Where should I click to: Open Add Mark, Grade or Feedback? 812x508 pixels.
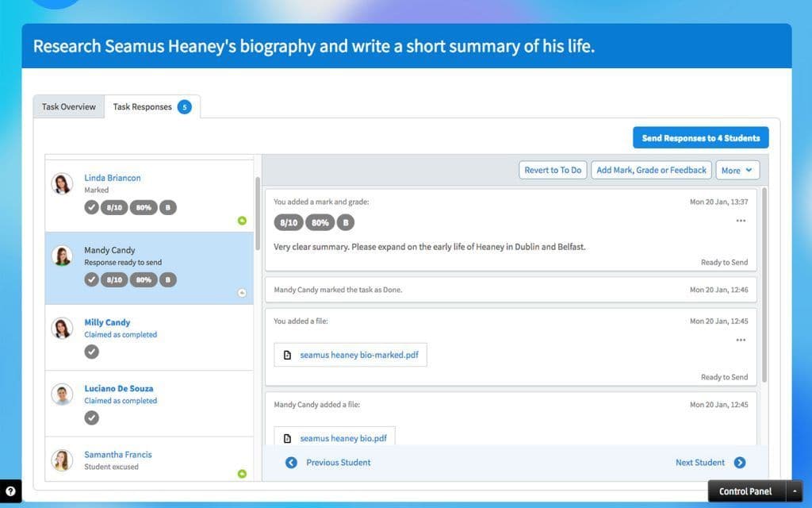650,170
